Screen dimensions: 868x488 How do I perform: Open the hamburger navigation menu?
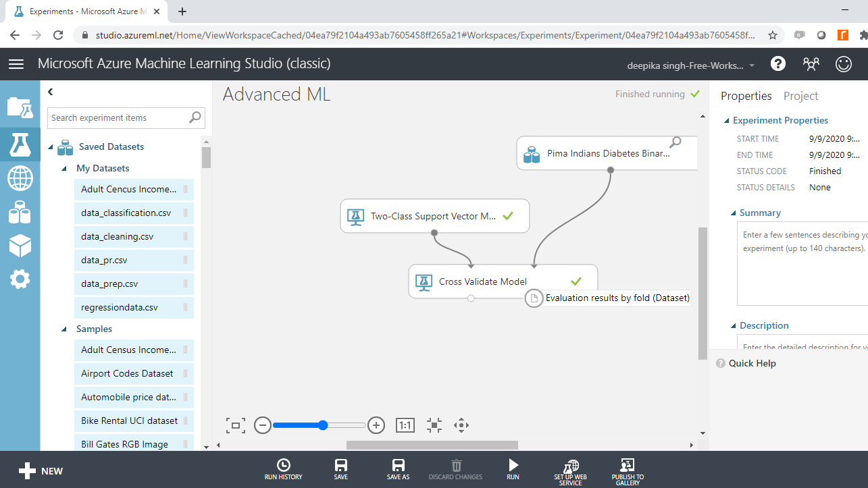(x=16, y=64)
